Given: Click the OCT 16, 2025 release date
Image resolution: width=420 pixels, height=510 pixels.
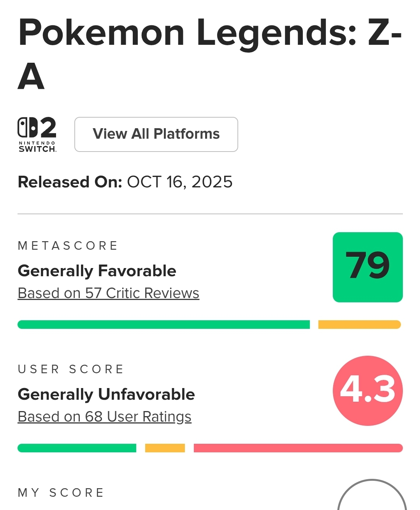Looking at the screenshot, I should coord(180,182).
